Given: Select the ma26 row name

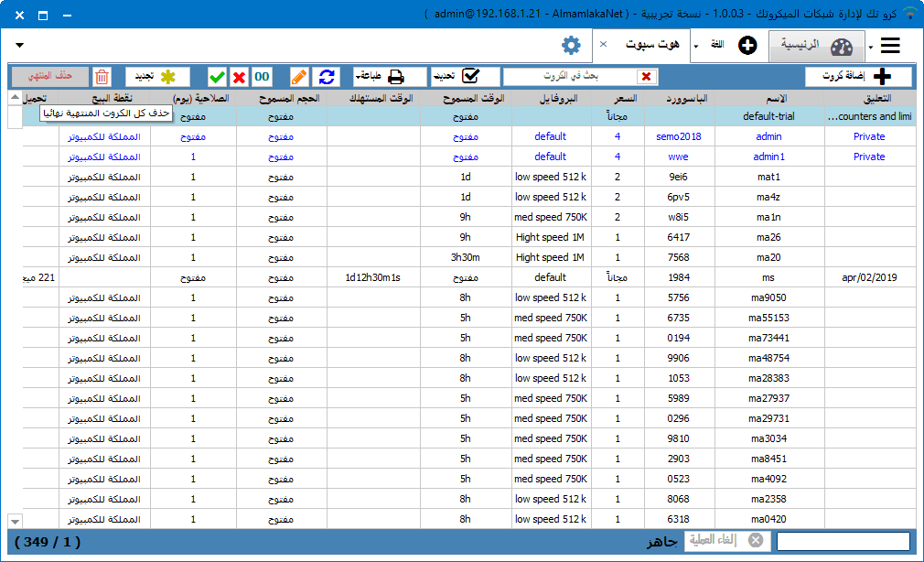Looking at the screenshot, I should 768,237.
